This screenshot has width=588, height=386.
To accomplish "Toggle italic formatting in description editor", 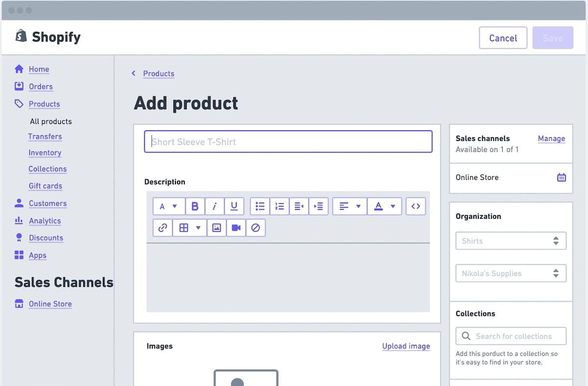I will click(x=215, y=206).
